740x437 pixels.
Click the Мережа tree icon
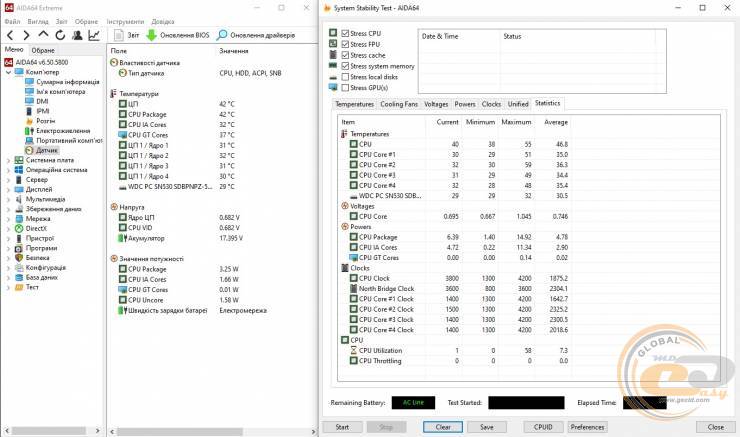coord(19,218)
